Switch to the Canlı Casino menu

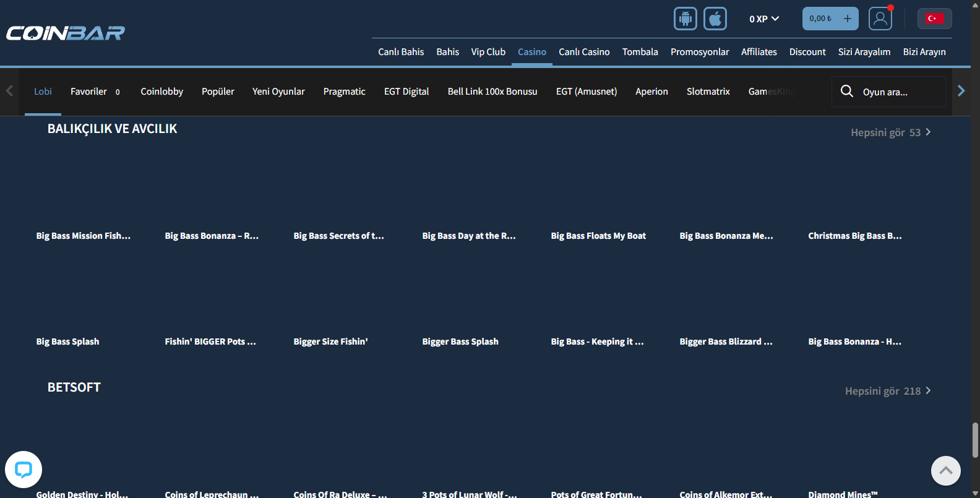pyautogui.click(x=584, y=52)
